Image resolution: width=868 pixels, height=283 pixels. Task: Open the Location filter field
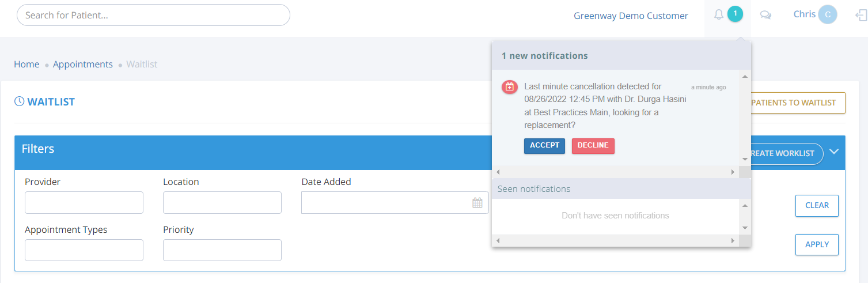pos(222,203)
